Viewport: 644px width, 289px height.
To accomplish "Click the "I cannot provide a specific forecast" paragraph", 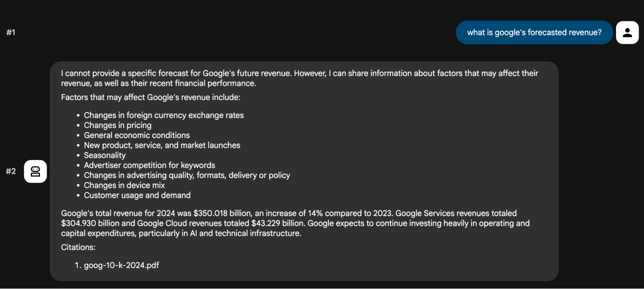I will coord(299,78).
